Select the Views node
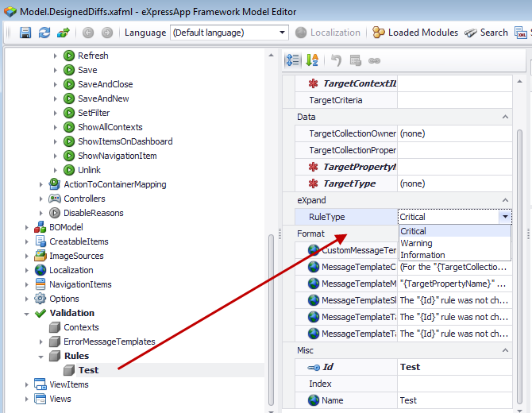532x413 pixels. [x=60, y=399]
